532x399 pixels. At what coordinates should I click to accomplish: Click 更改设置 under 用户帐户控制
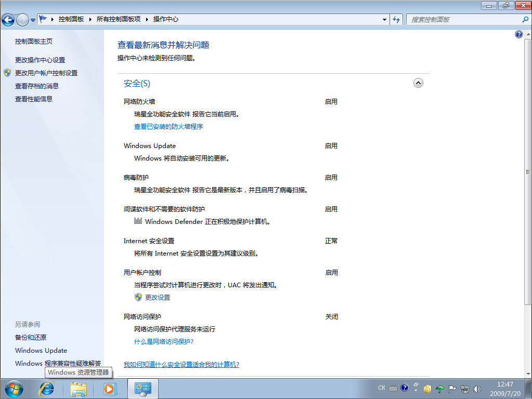tap(158, 297)
